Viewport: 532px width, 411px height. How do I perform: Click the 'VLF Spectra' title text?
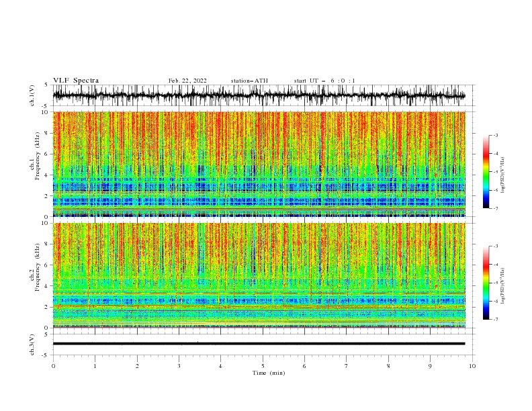76,81
